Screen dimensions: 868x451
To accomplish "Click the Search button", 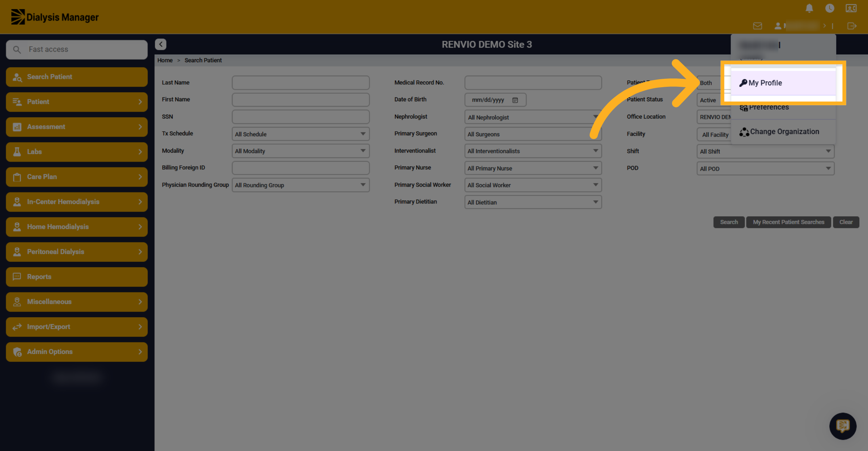I will point(729,222).
